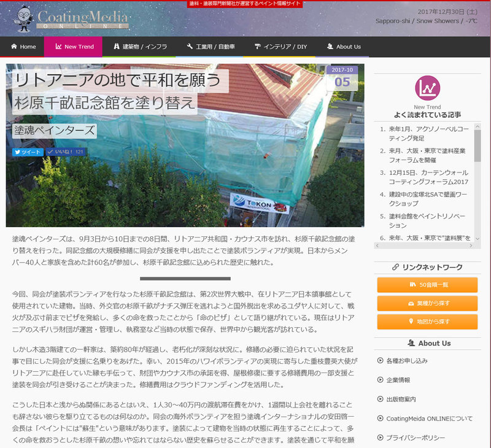Click the books icon in 50音順一覧
This screenshot has height=448, width=491.
[412, 285]
